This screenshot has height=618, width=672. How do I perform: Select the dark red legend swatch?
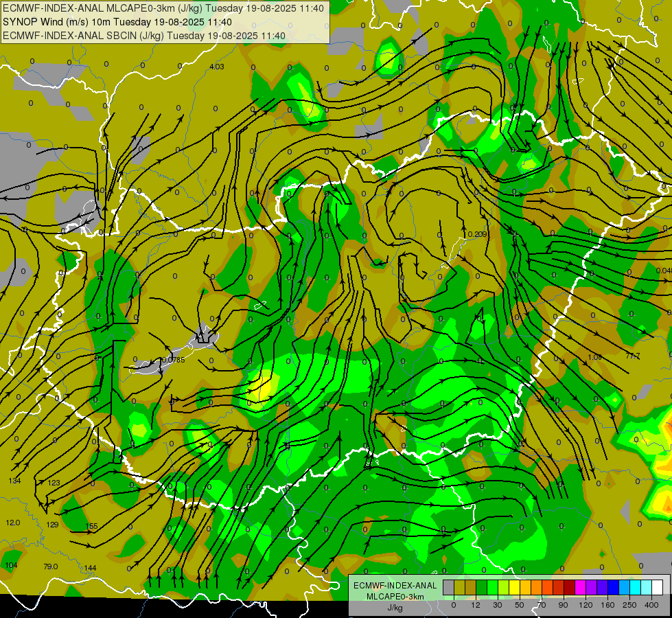pos(570,587)
